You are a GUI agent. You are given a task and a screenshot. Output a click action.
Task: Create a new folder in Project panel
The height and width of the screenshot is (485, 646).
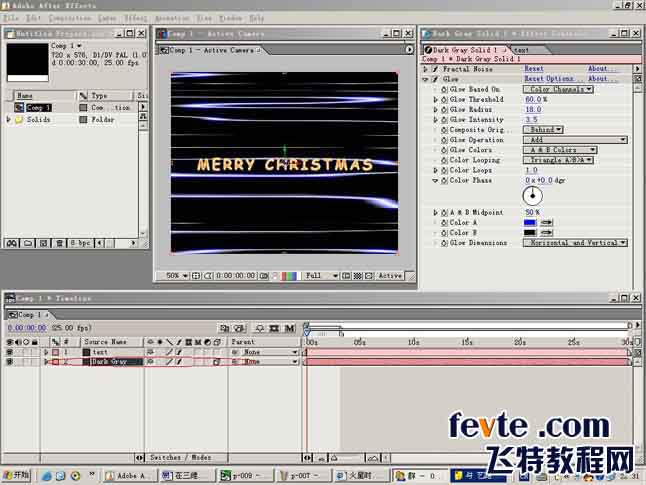[x=28, y=243]
